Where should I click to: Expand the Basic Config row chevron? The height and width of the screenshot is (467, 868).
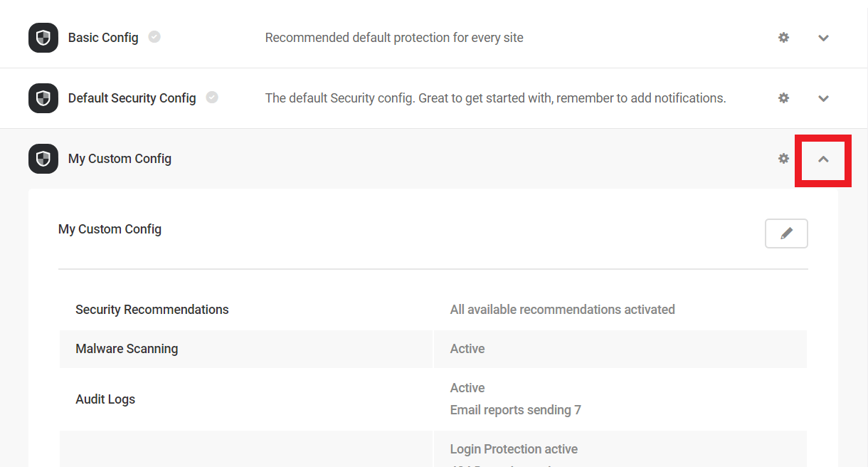pos(823,38)
